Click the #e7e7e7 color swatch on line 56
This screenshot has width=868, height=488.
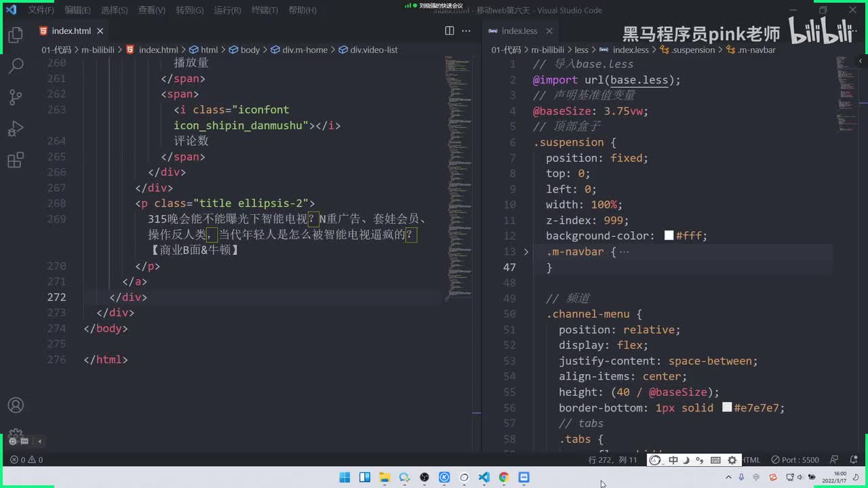pos(727,408)
